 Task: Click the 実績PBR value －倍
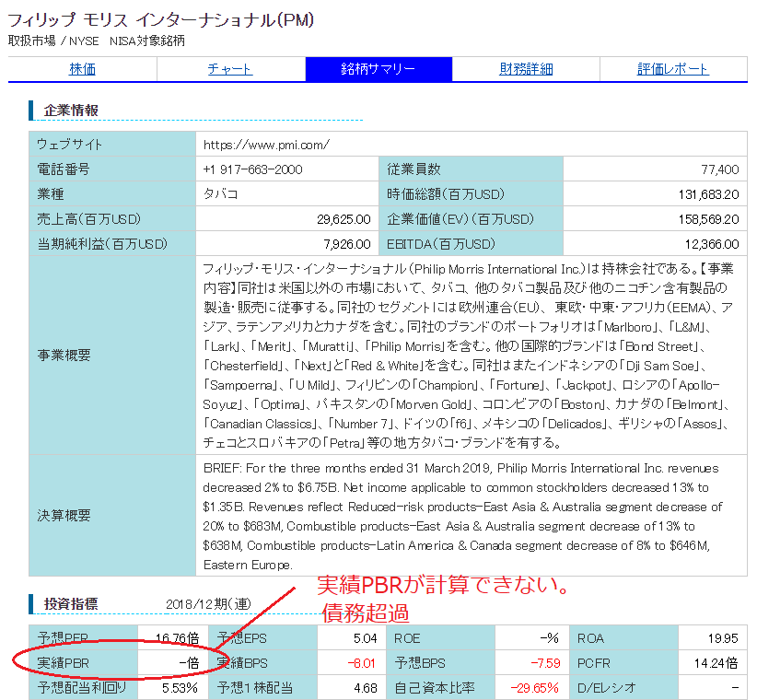click(x=189, y=663)
